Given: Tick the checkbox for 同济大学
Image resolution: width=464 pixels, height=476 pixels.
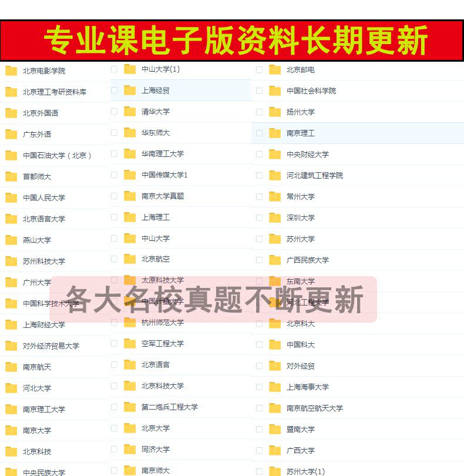Looking at the screenshot, I should 114,450.
